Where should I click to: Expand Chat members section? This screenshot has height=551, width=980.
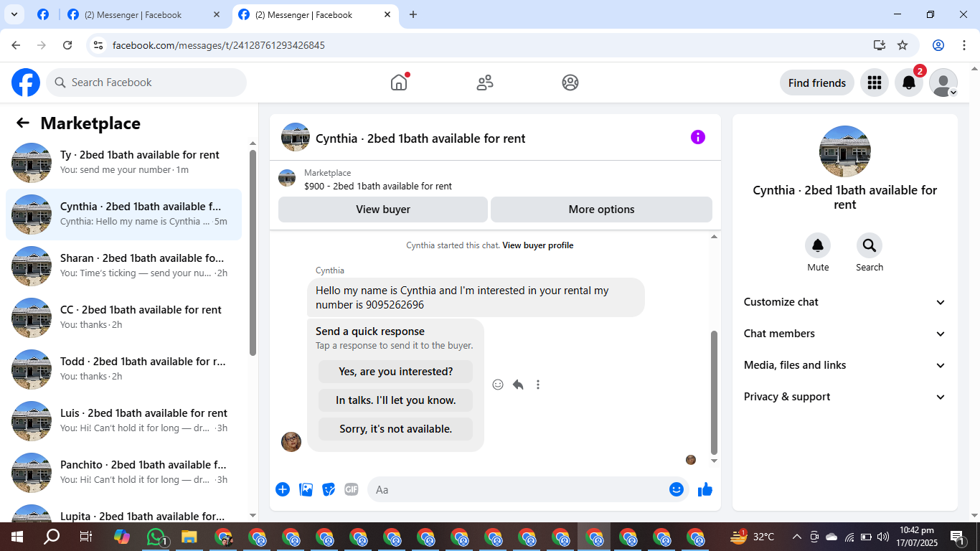coord(845,334)
